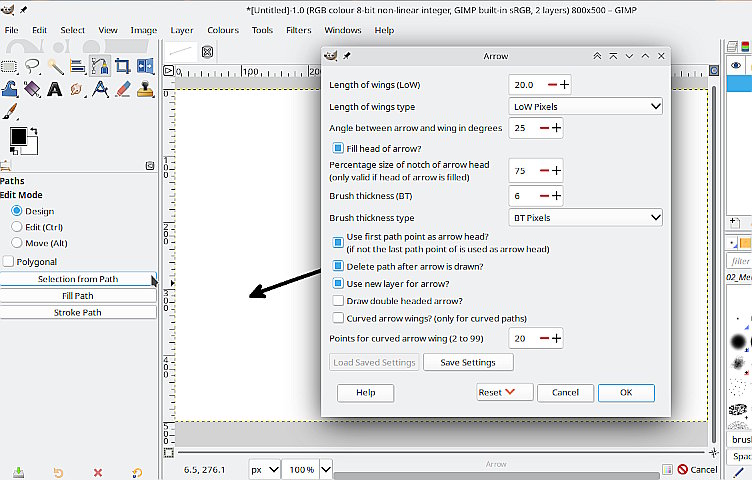Open the Reset button dropdown arrow
Screen dimensions: 752x480
click(510, 392)
